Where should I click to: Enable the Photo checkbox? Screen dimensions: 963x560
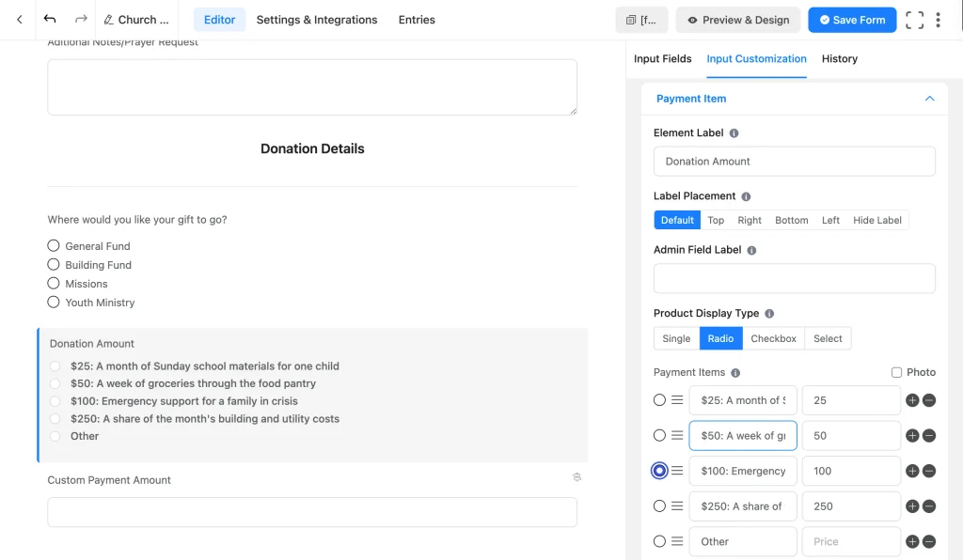pyautogui.click(x=896, y=372)
